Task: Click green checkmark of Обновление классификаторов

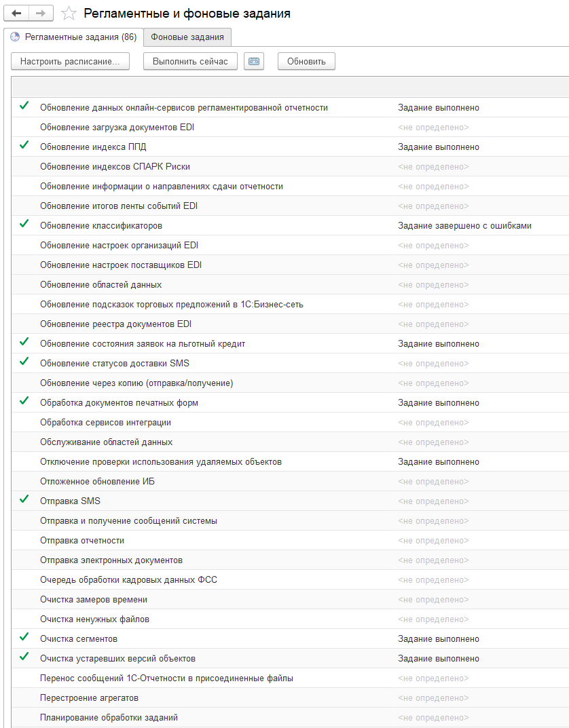Action: tap(24, 224)
